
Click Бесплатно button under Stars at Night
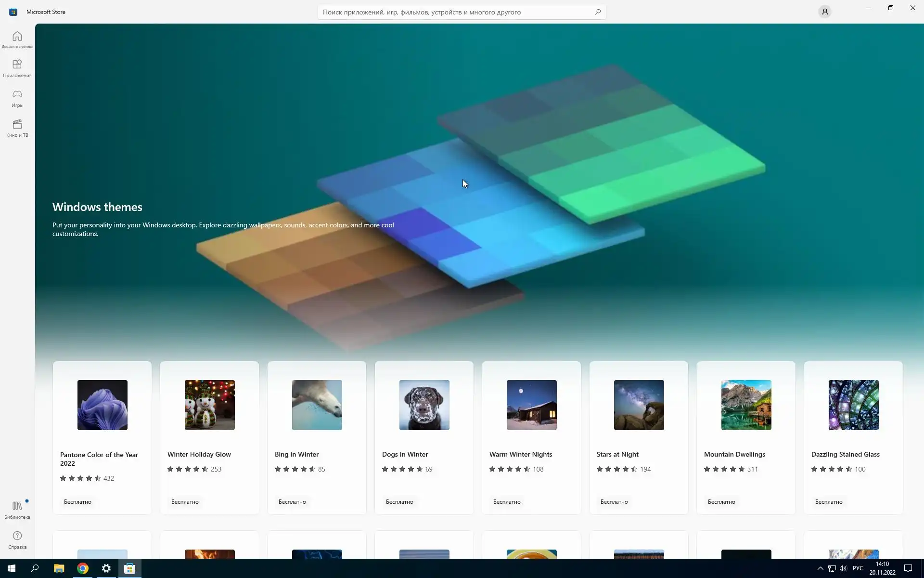tap(614, 502)
